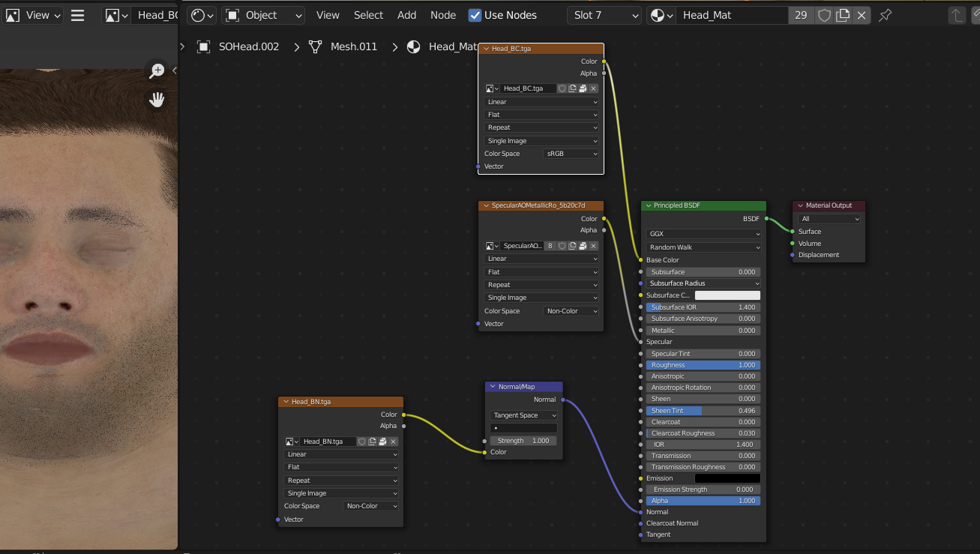Image resolution: width=980 pixels, height=554 pixels.
Task: Click new image copy icon on Head_BN.tga node
Action: point(372,442)
